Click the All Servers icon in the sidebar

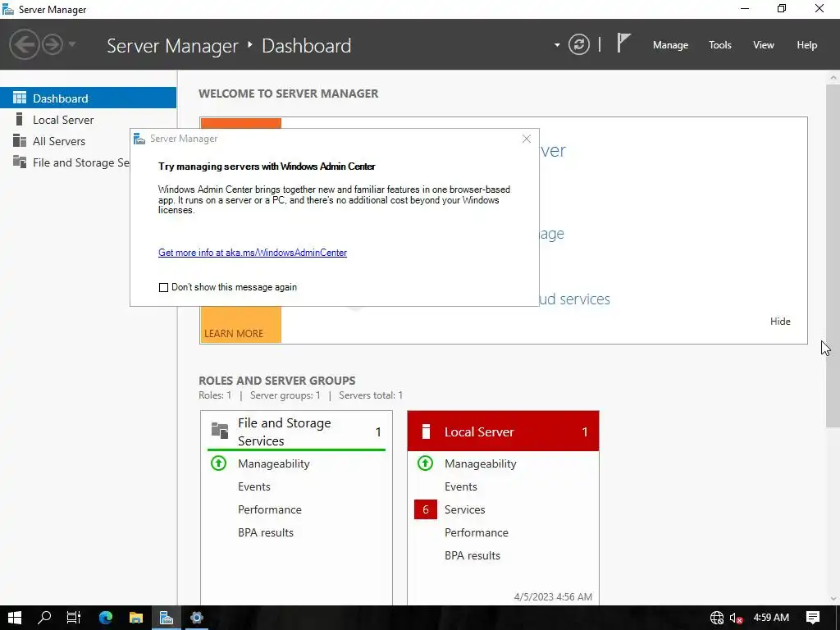[x=20, y=141]
